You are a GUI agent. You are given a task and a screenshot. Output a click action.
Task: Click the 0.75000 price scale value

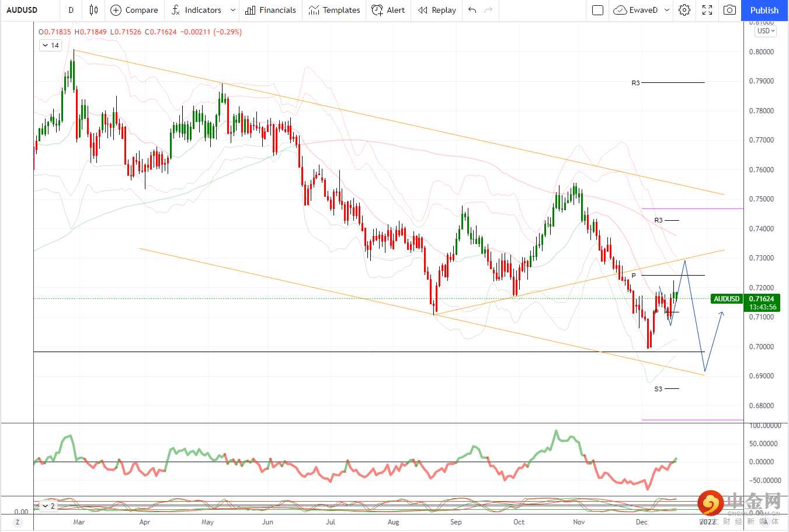tap(762, 199)
